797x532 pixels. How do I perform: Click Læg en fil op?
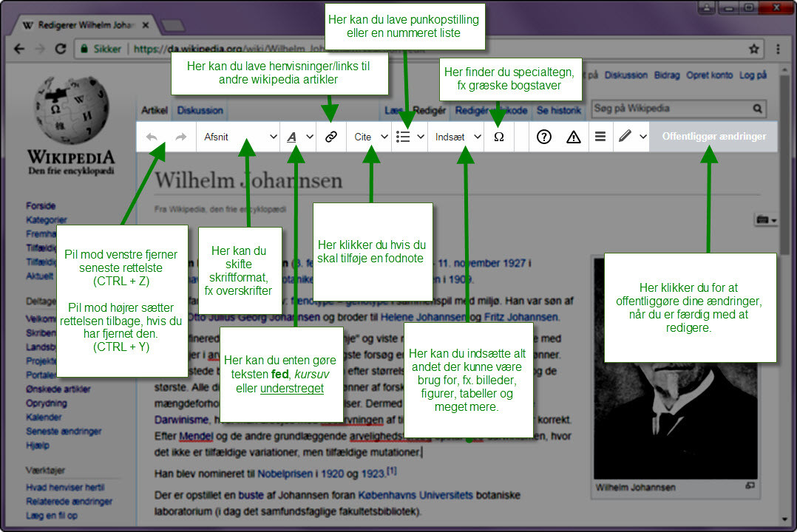(51, 516)
